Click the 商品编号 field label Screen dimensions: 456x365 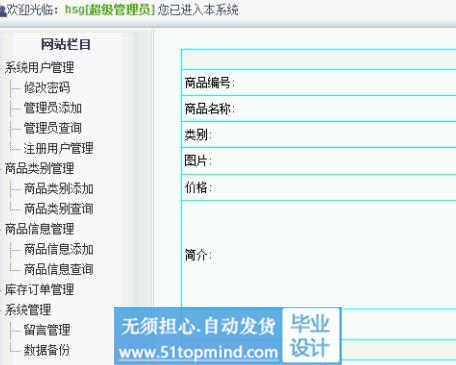[x=209, y=83]
